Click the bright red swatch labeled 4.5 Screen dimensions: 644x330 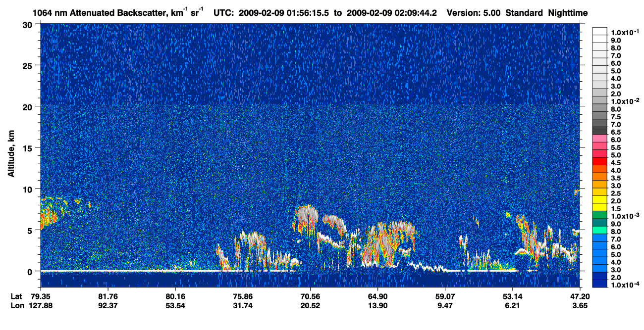[x=599, y=162]
